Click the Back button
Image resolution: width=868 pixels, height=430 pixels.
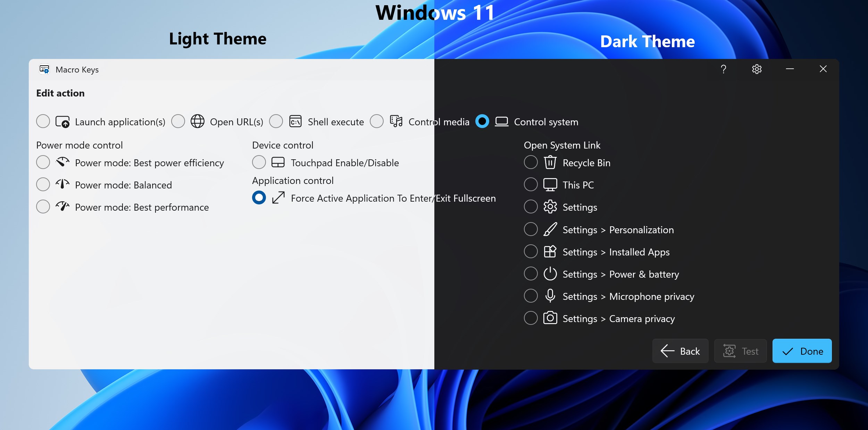click(x=680, y=351)
